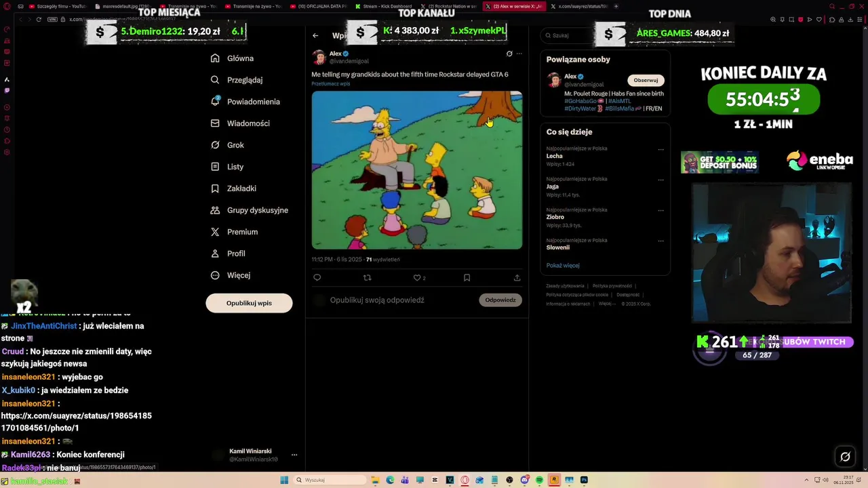Click Opublikuj wpis button
Viewport: 868px width, 488px height.
[x=249, y=303]
